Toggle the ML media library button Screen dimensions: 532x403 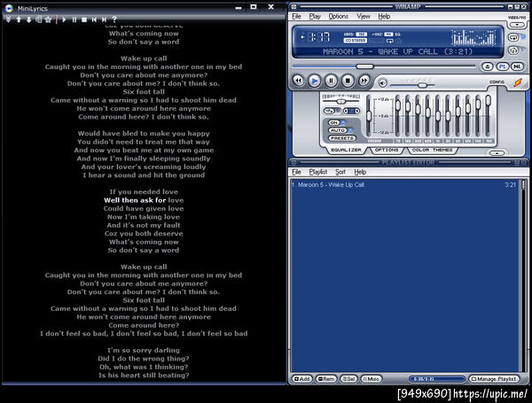517,66
